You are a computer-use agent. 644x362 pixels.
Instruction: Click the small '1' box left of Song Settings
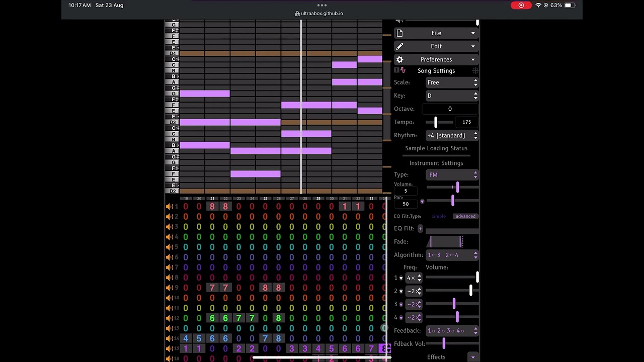[x=396, y=71]
